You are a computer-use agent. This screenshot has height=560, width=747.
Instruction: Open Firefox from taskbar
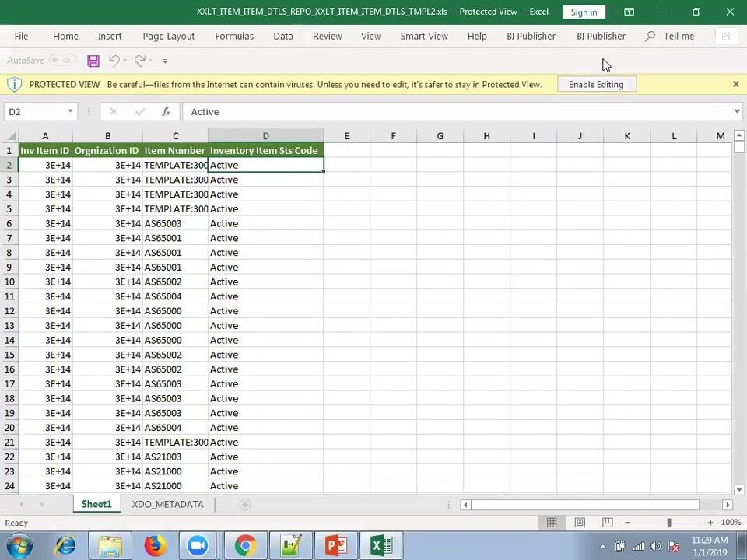156,546
